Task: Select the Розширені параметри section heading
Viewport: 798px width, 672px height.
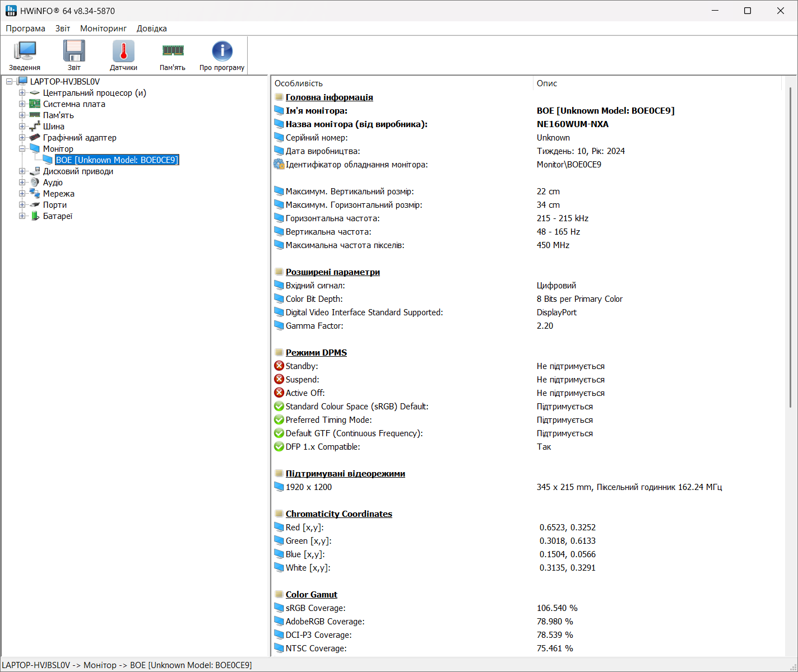Action: (333, 272)
